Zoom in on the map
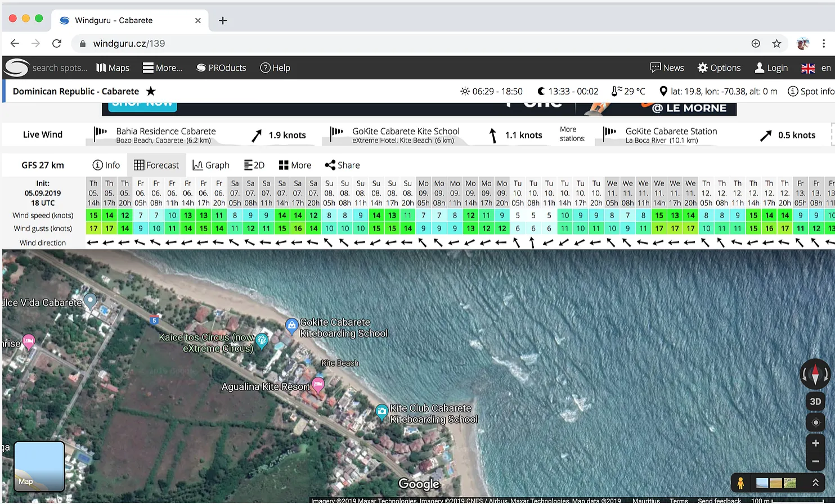Screen dimensions: 835x504 coord(815,443)
